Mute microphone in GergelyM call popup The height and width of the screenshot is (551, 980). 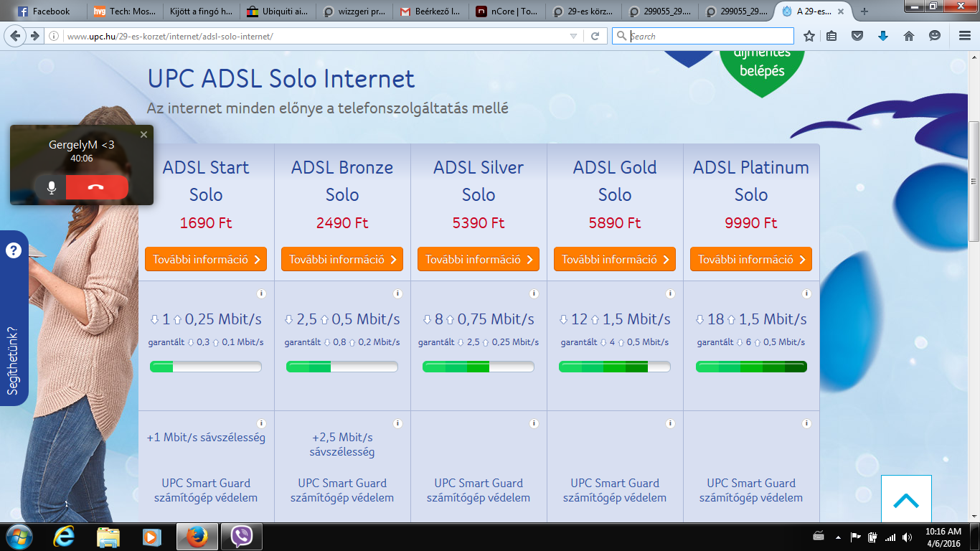pyautogui.click(x=51, y=187)
